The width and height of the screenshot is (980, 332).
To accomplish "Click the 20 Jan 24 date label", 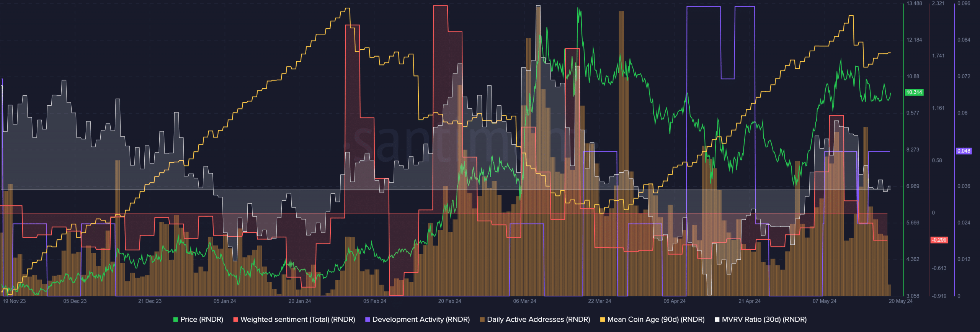I will [x=300, y=301].
